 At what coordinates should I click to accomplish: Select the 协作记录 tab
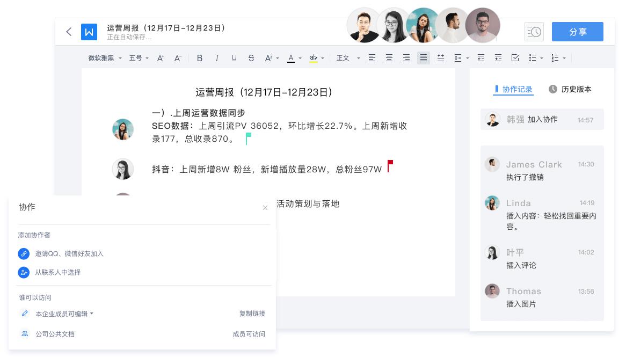coord(513,89)
